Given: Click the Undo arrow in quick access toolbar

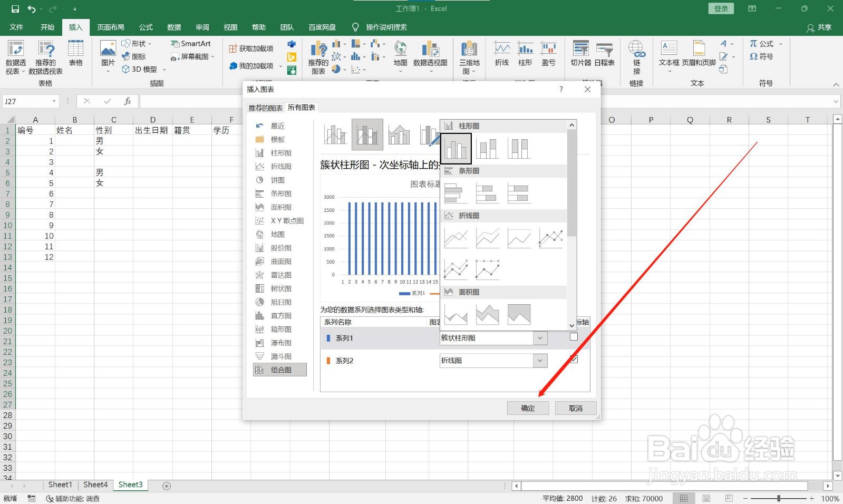Looking at the screenshot, I should [x=32, y=9].
